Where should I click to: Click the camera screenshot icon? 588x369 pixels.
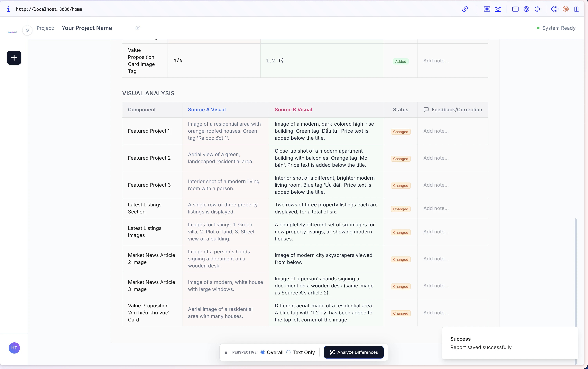(498, 9)
